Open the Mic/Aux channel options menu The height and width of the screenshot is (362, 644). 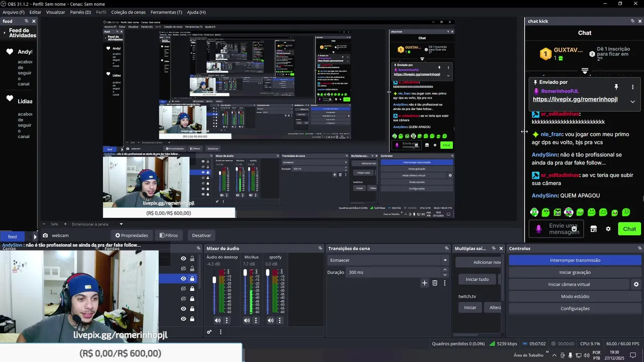(x=256, y=320)
